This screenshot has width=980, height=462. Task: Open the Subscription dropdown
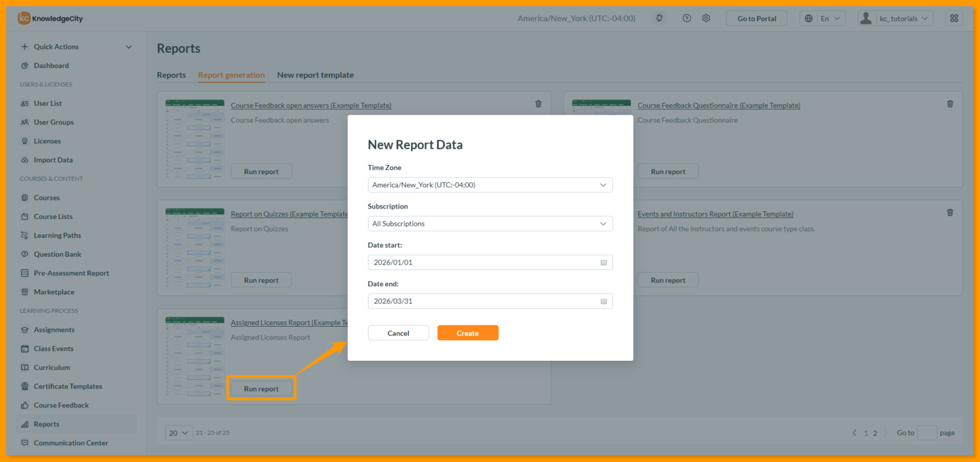[490, 224]
